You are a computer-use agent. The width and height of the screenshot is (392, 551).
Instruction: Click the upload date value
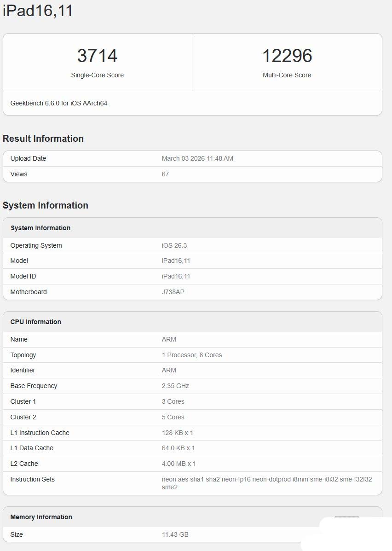[197, 158]
